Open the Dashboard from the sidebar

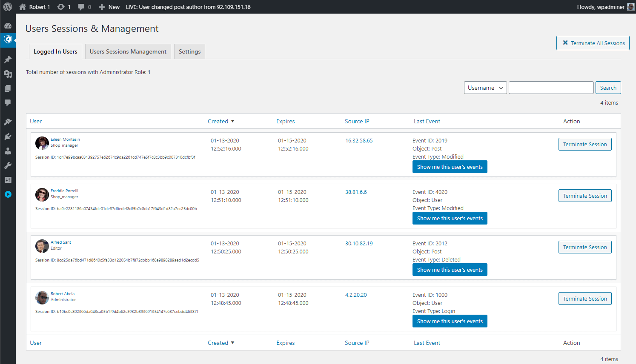click(x=8, y=26)
